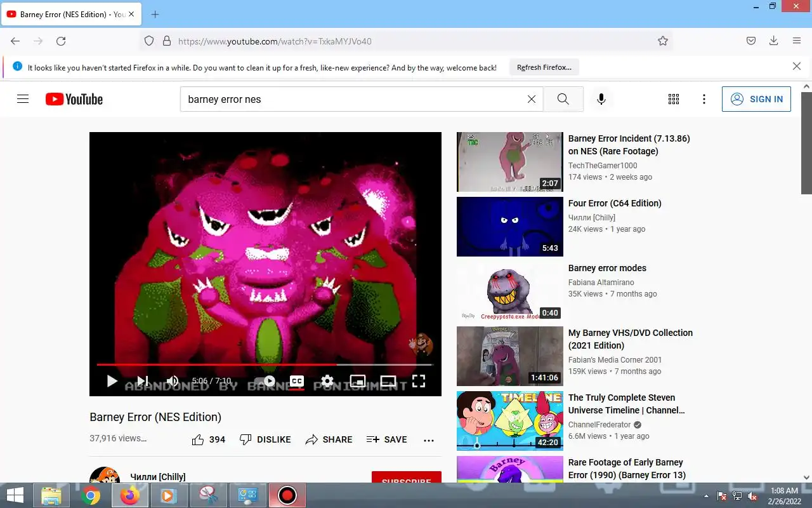812x508 pixels.
Task: Mute the video volume speaker icon
Action: tap(173, 381)
